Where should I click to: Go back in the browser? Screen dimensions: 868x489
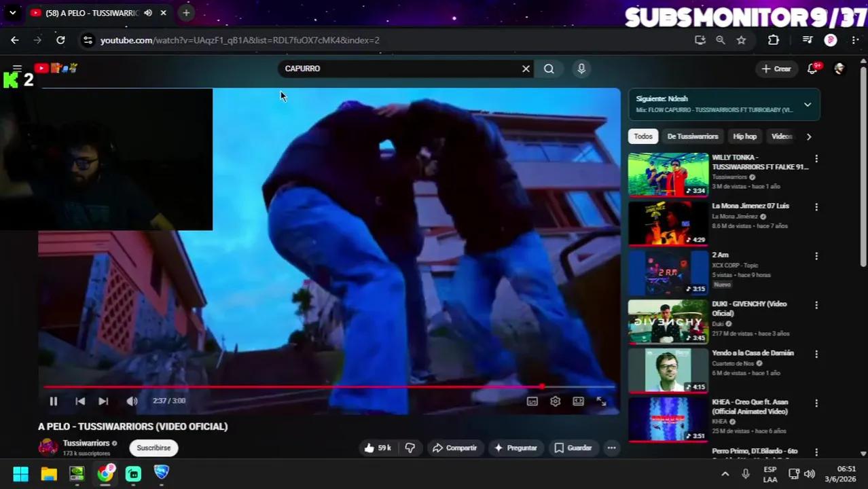point(14,40)
